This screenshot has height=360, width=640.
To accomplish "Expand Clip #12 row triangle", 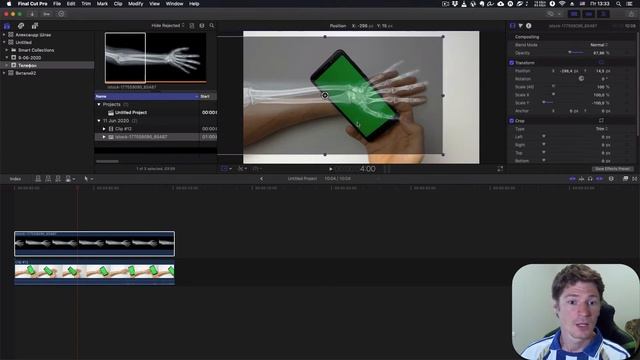I will [x=104, y=129].
